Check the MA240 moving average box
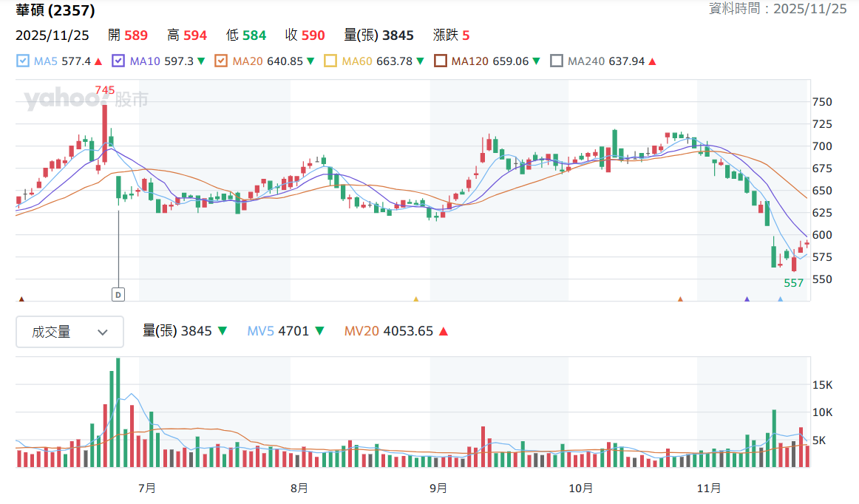 tap(556, 61)
